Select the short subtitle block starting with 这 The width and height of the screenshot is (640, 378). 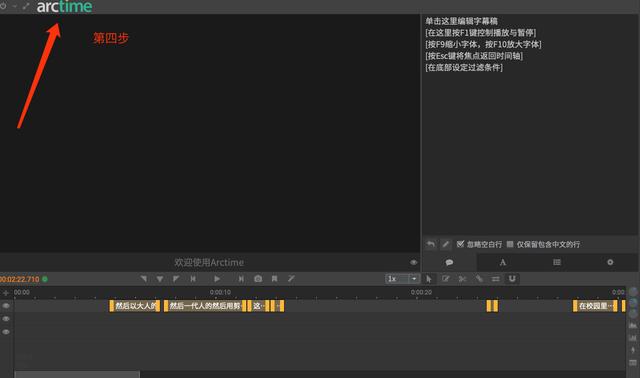point(258,306)
